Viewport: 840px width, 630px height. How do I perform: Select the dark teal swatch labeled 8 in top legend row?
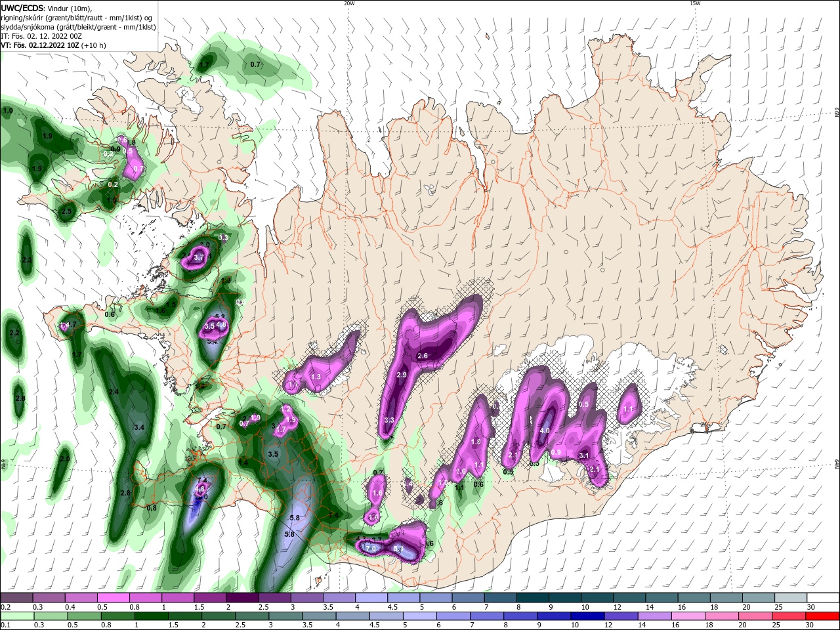533,598
